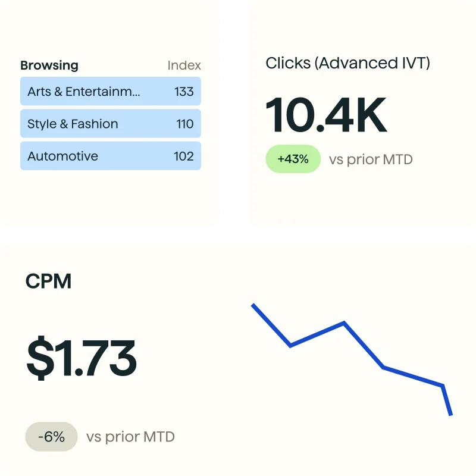Click the starting point of the CPM trend line
Viewport: 476px width, 476px height.
tap(253, 305)
